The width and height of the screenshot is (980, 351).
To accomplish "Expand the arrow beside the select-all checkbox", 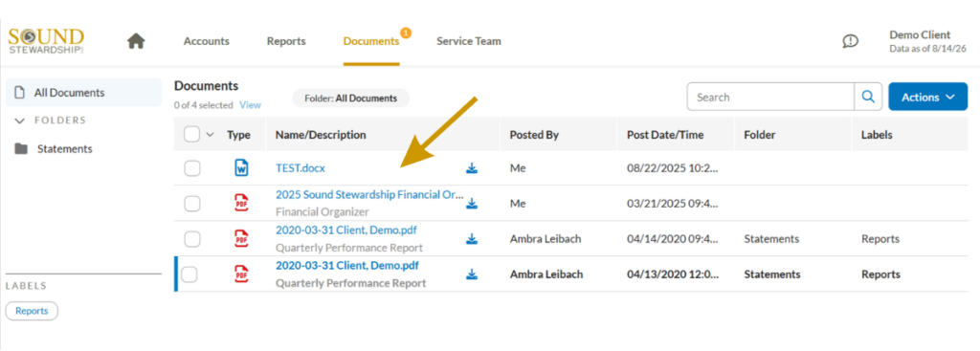I will [210, 134].
